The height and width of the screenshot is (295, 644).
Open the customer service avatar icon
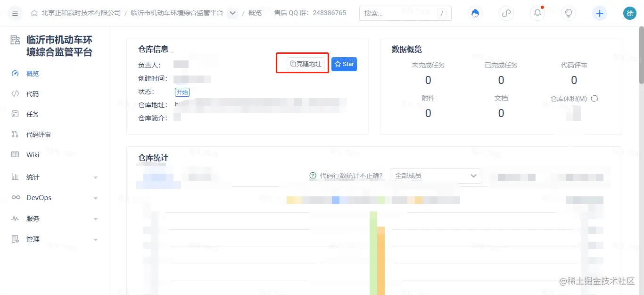click(475, 13)
